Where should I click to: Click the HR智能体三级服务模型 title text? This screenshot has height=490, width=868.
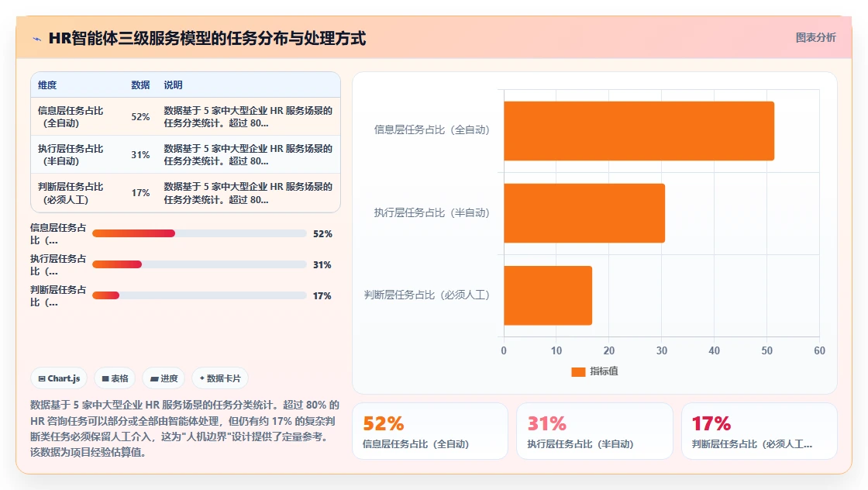pos(207,38)
